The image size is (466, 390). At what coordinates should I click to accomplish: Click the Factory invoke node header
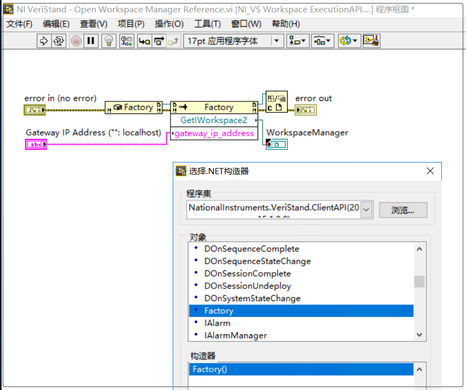[x=214, y=107]
